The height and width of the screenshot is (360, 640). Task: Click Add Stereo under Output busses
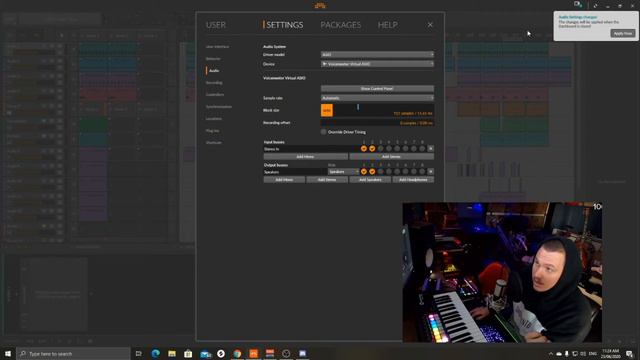point(327,180)
